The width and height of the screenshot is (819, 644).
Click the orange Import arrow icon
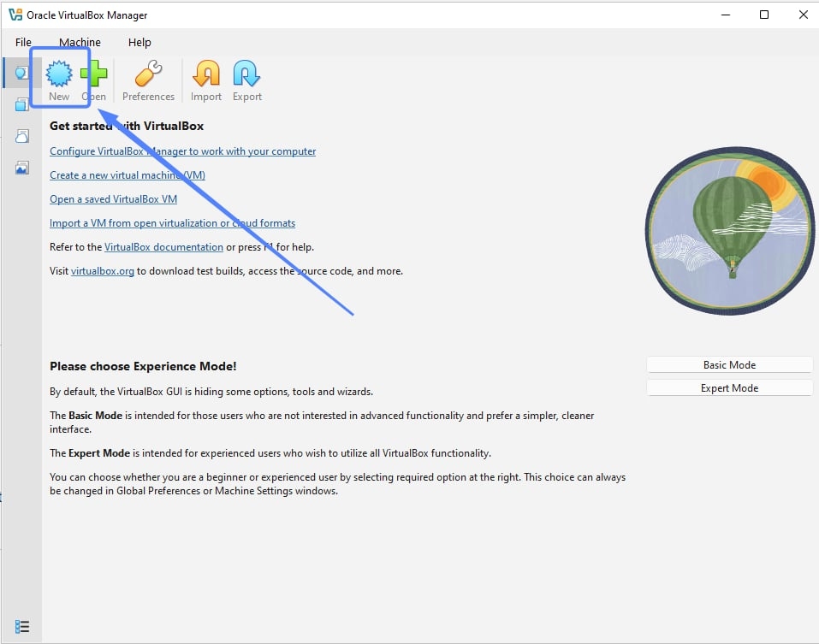206,74
